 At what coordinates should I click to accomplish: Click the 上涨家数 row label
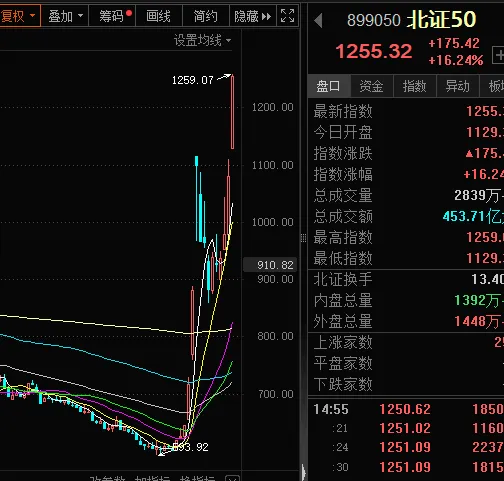[343, 342]
